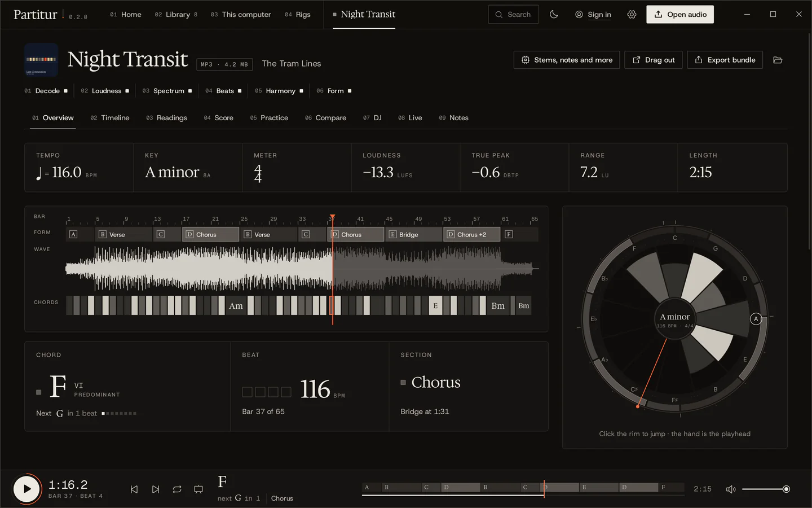The width and height of the screenshot is (812, 508).
Task: Click the circled A on the key wheel
Action: 756,319
